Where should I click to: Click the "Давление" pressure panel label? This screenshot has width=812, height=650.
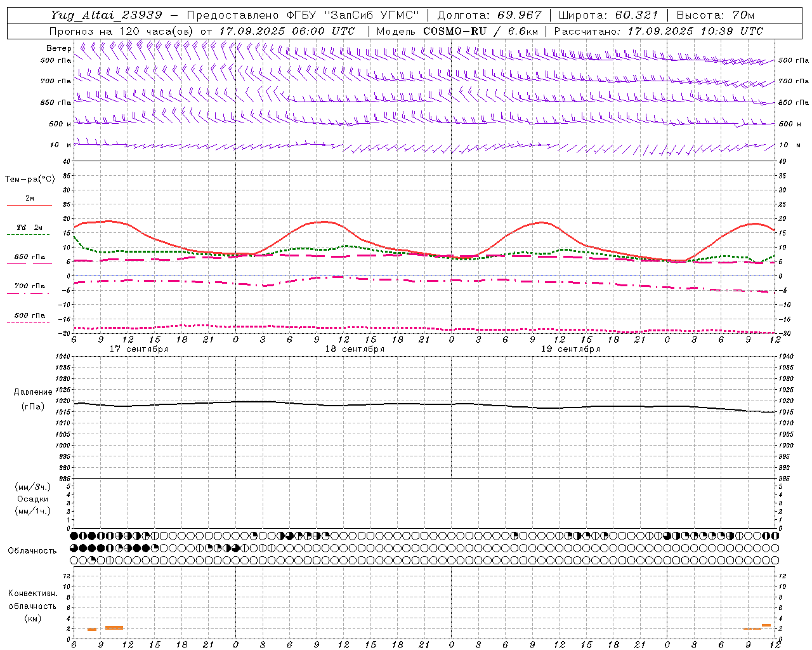coord(33,392)
